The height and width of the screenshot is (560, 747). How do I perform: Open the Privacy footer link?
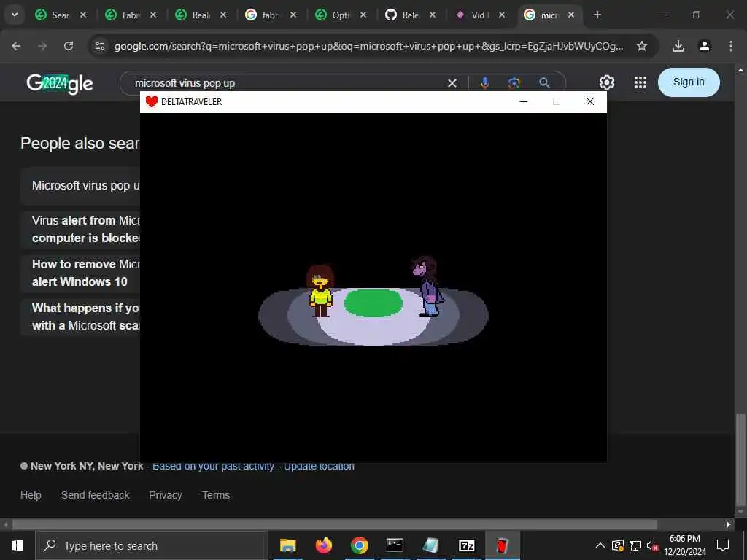point(166,495)
